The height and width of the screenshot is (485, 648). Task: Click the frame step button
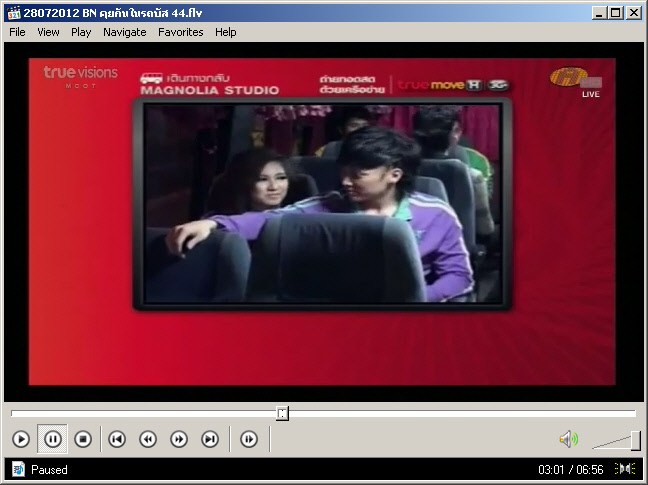click(249, 439)
